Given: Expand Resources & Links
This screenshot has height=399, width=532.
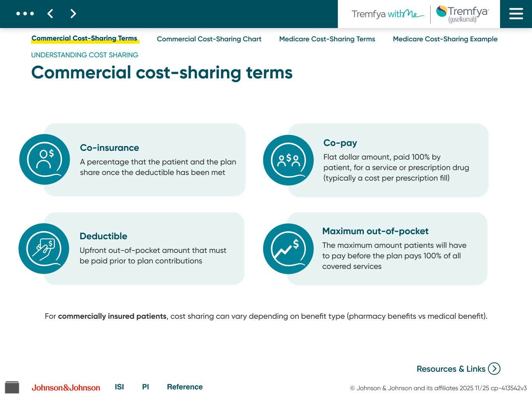Looking at the screenshot, I should point(458,369).
